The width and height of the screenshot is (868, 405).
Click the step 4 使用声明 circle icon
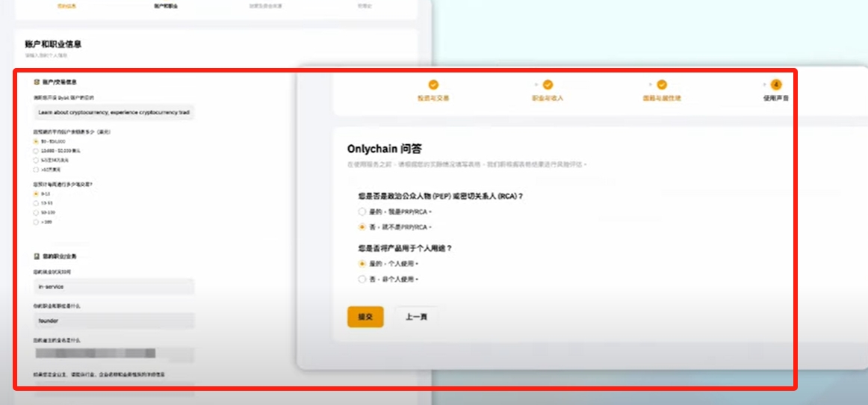click(x=776, y=84)
